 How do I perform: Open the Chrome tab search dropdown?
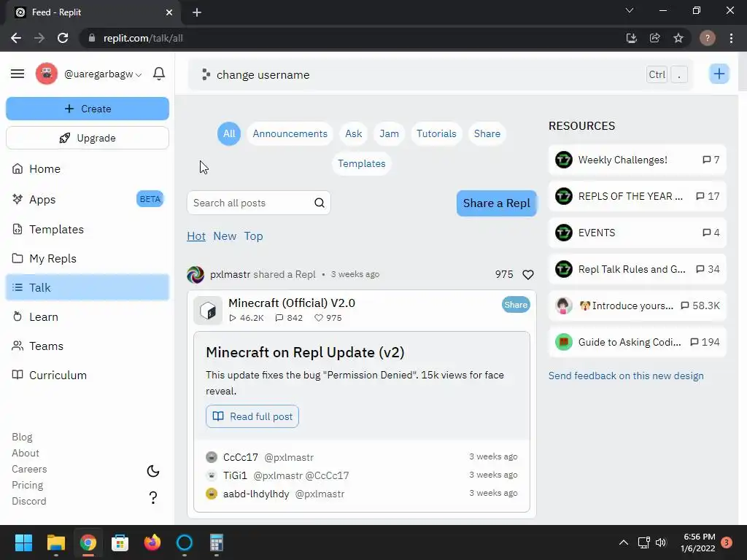click(x=630, y=10)
